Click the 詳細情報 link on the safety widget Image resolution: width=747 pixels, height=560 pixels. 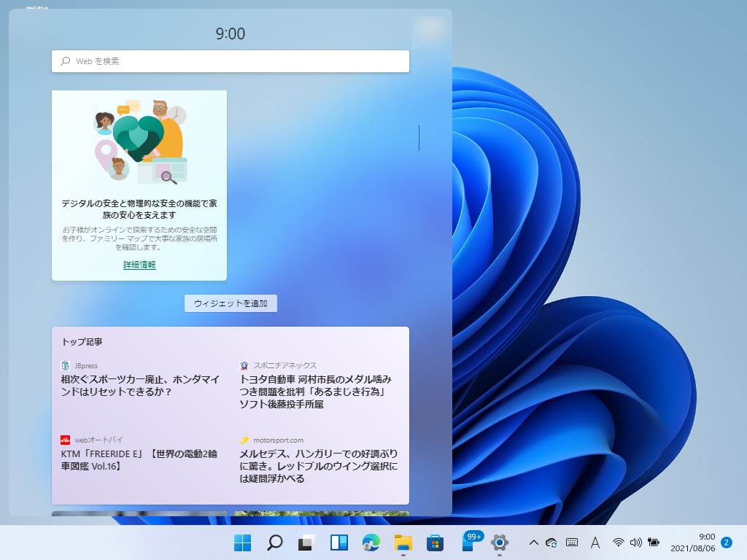pos(139,264)
